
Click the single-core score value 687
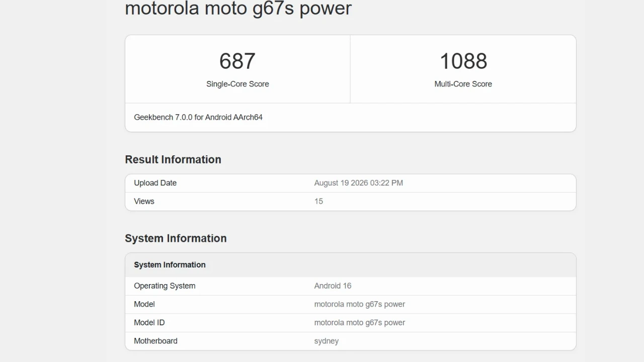coord(237,61)
